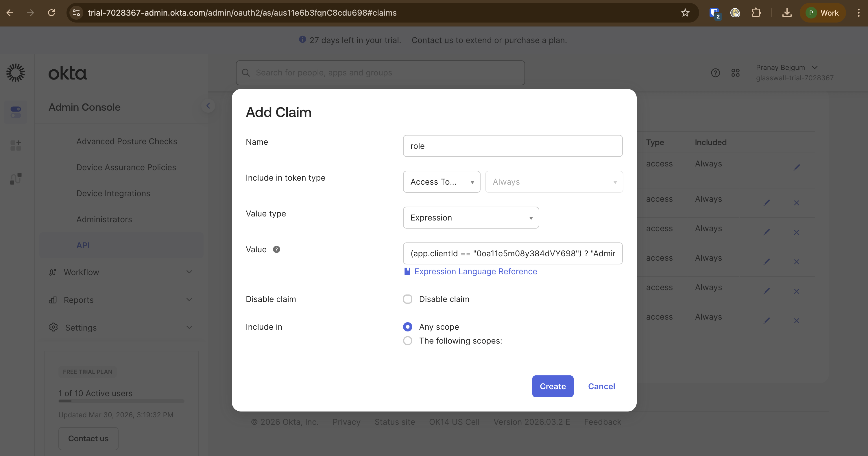Viewport: 868px width, 456px height.
Task: Click the X delete icon on second claim row
Action: click(x=797, y=203)
